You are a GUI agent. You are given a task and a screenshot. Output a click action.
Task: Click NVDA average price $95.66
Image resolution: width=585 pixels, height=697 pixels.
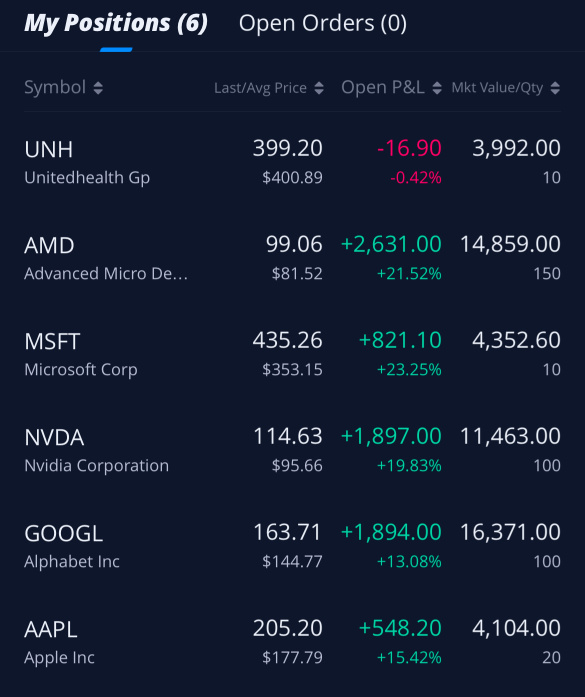click(297, 466)
